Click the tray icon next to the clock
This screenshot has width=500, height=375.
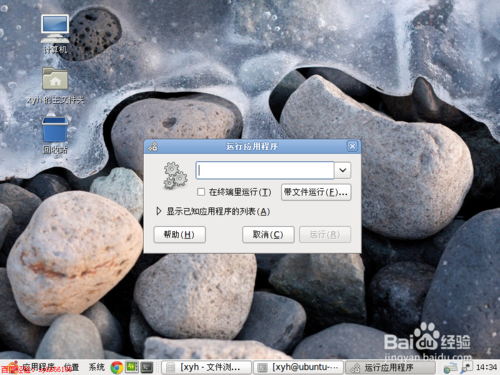467,367
